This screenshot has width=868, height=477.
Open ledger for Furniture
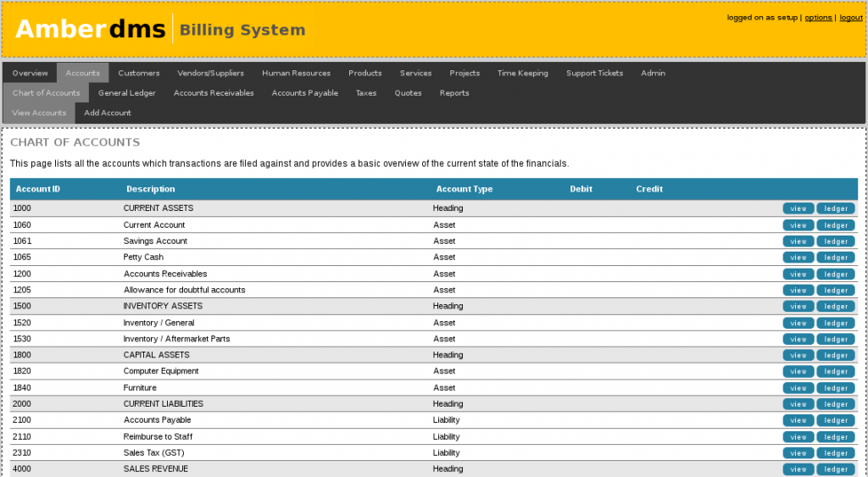(x=836, y=387)
